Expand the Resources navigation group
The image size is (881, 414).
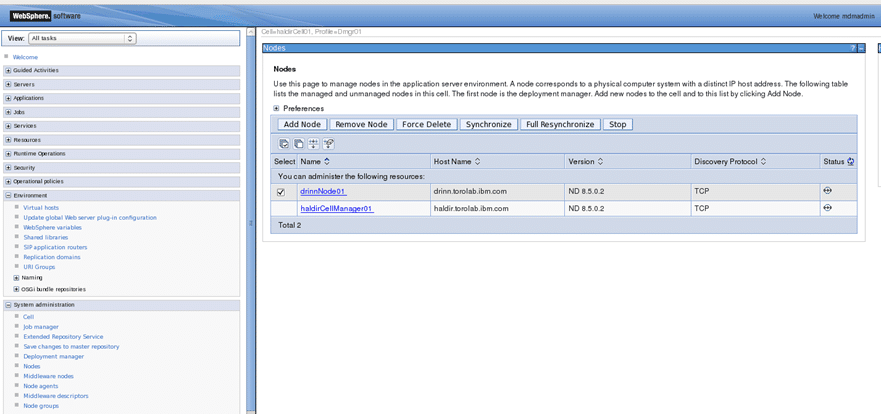click(8, 140)
